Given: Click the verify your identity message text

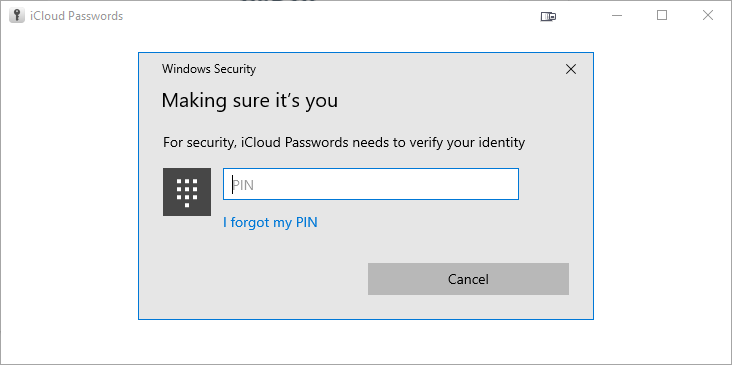Looking at the screenshot, I should (344, 142).
